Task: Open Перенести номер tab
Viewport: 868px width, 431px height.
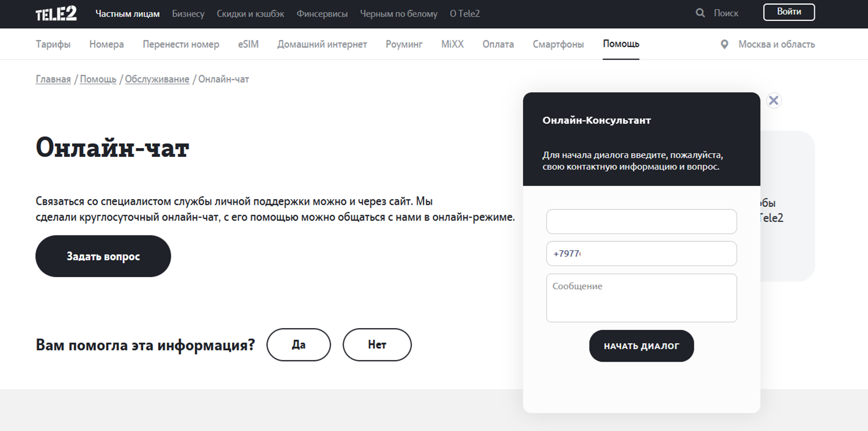Action: 181,44
